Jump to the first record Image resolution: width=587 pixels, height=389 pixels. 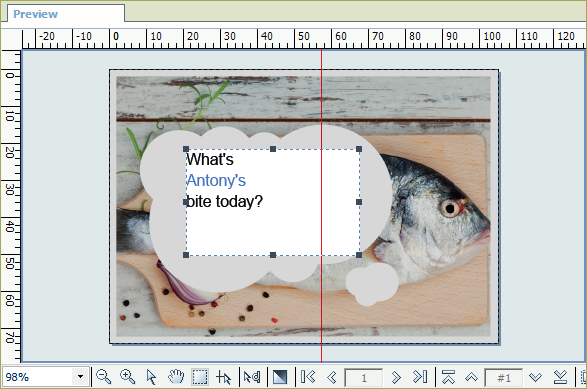click(x=448, y=377)
